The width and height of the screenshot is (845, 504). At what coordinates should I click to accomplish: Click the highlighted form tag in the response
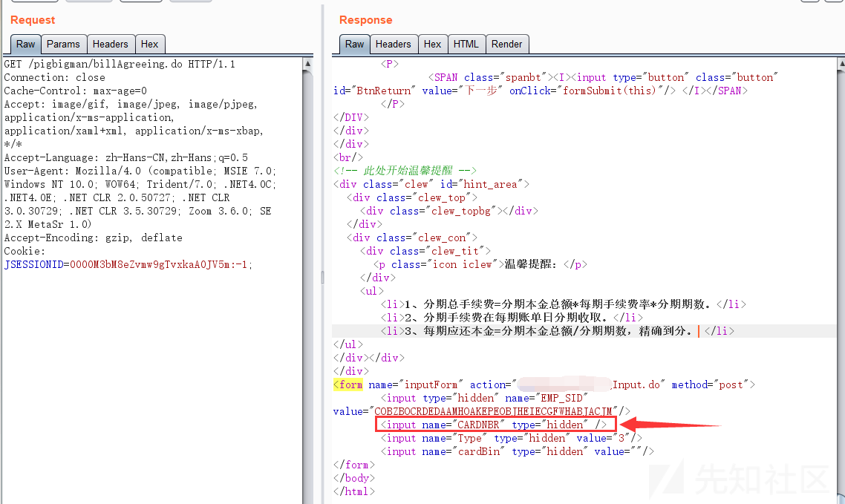click(x=348, y=384)
